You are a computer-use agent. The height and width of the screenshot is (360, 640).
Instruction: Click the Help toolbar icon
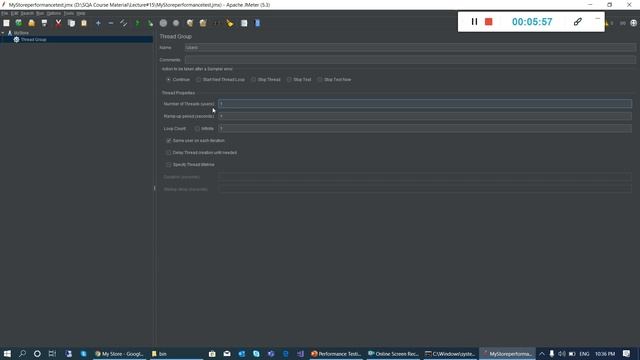[x=258, y=23]
